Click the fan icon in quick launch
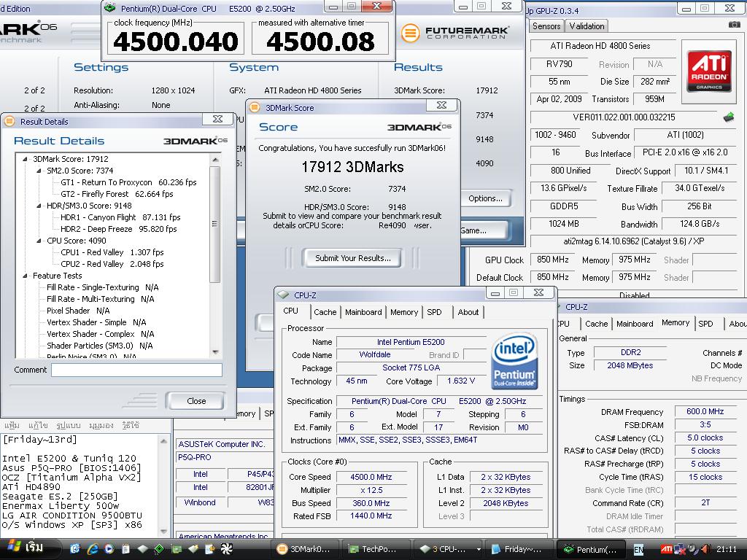 click(226, 549)
